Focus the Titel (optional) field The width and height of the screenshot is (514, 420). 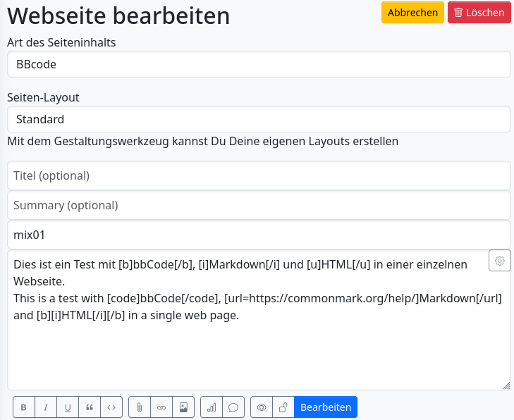(x=259, y=175)
